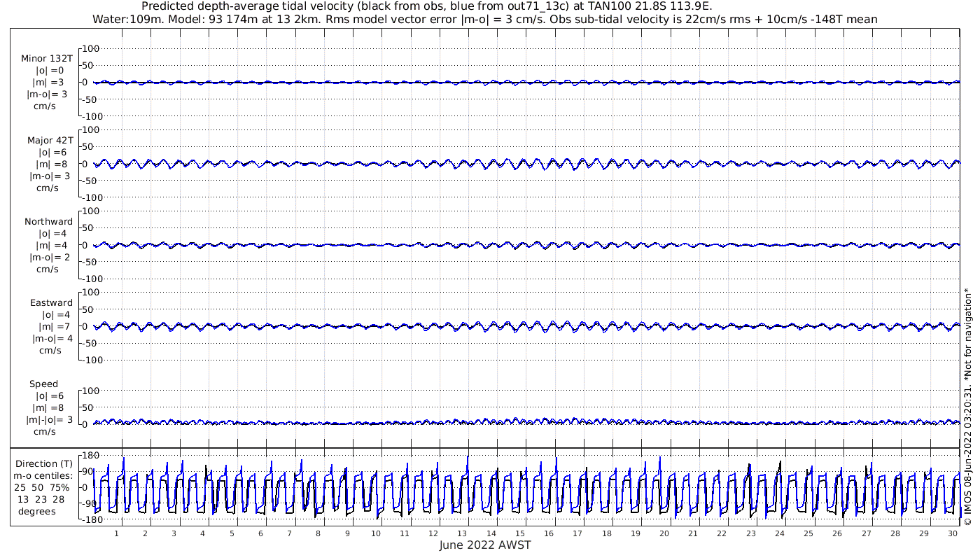Click day 20 on the date axis
Image resolution: width=980 pixels, height=560 pixels.
coord(664,533)
